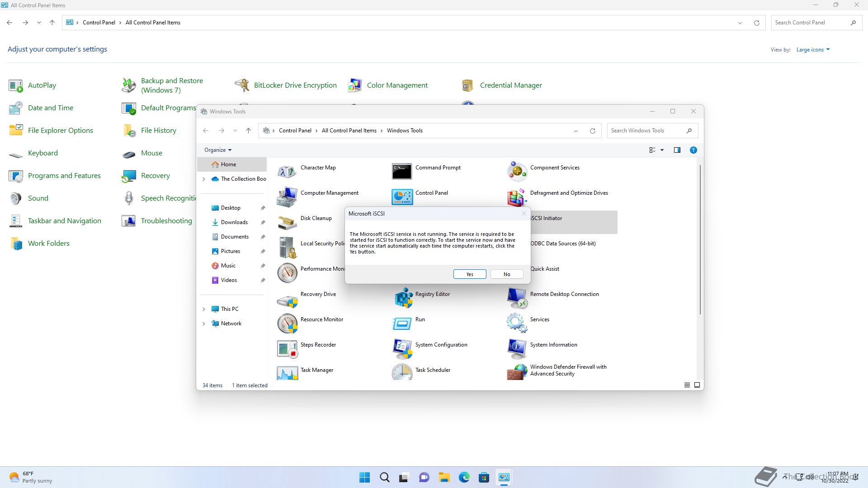Open Programs and Features link
The height and width of the screenshot is (488, 868).
click(64, 176)
